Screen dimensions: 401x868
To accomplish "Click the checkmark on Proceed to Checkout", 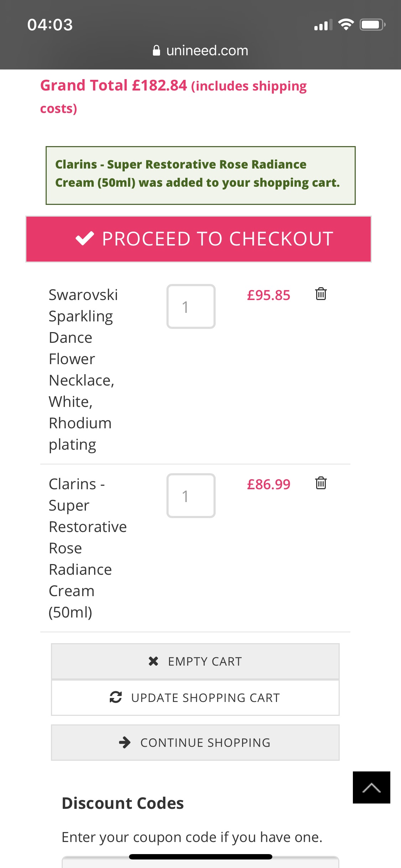I will pos(85,238).
